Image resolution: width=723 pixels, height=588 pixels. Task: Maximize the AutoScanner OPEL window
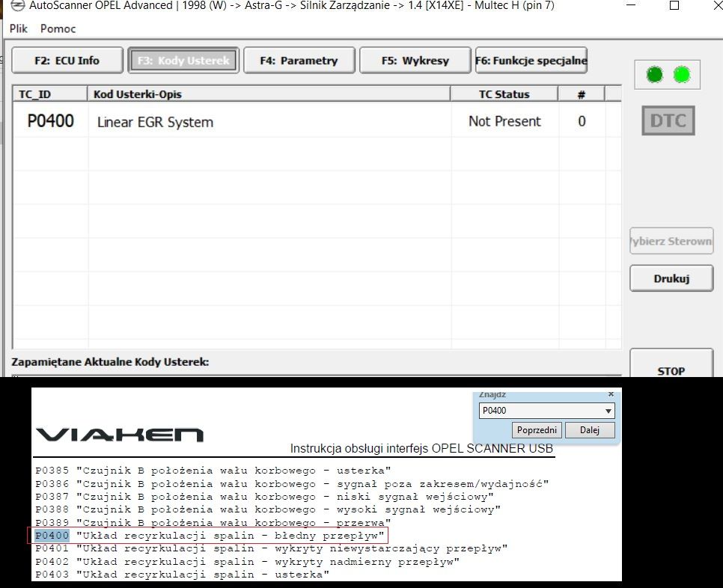[x=674, y=5]
